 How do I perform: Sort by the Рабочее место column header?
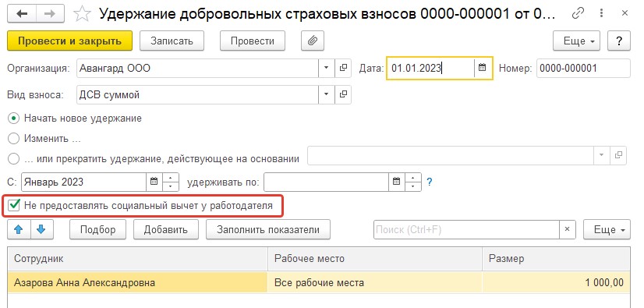click(x=375, y=259)
